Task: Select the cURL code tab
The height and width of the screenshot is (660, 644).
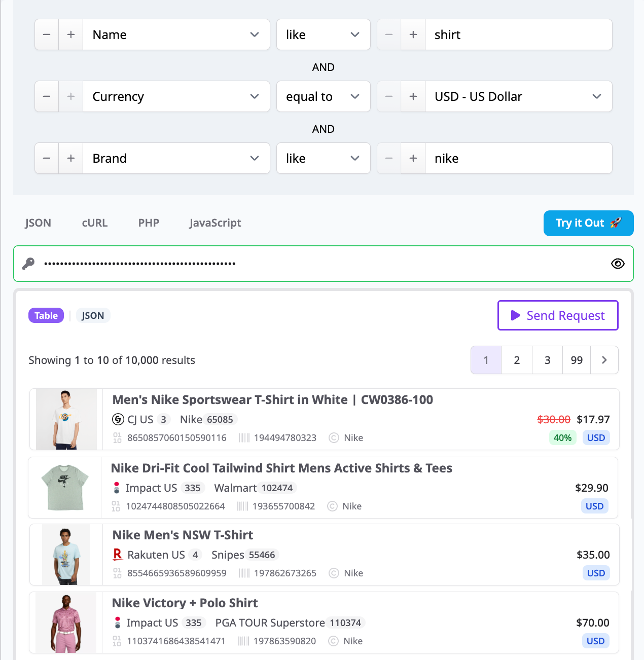Action: coord(95,223)
